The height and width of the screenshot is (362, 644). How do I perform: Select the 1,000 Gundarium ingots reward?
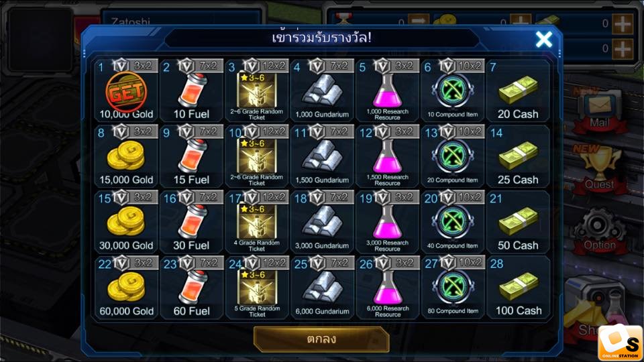tap(322, 90)
